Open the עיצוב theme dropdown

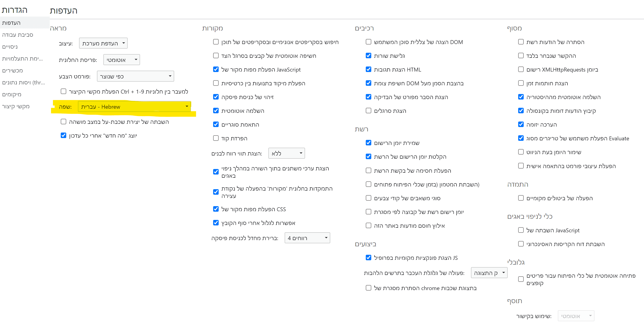[x=103, y=43]
